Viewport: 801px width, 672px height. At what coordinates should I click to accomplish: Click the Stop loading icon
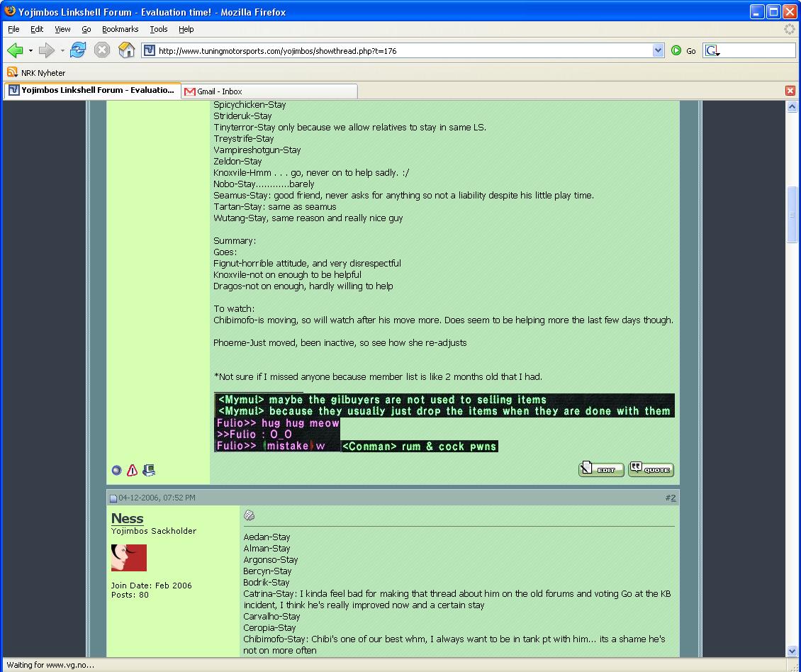(102, 50)
